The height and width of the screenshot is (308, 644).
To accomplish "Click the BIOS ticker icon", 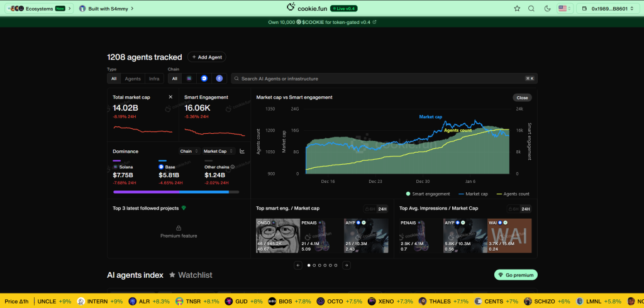I will (x=272, y=302).
